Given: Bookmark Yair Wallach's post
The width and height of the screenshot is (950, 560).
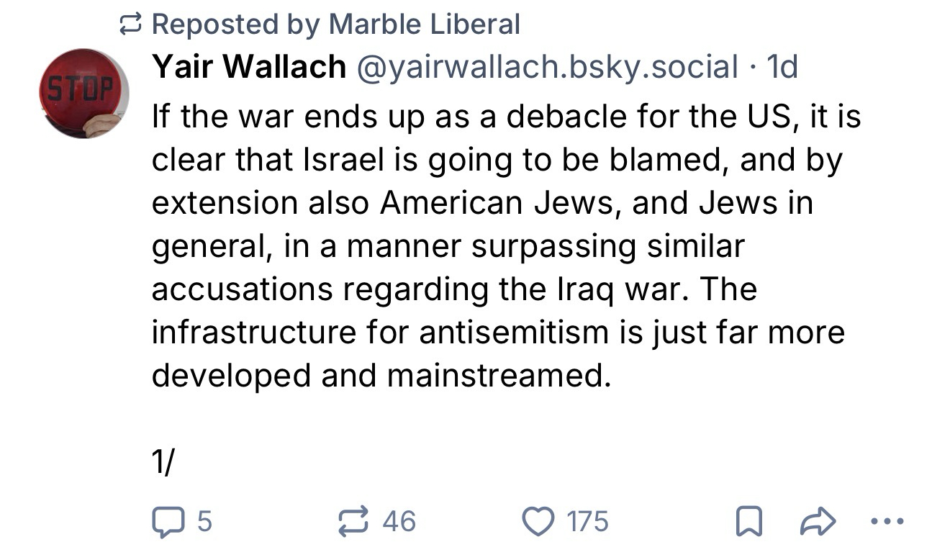Looking at the screenshot, I should coord(750,521).
